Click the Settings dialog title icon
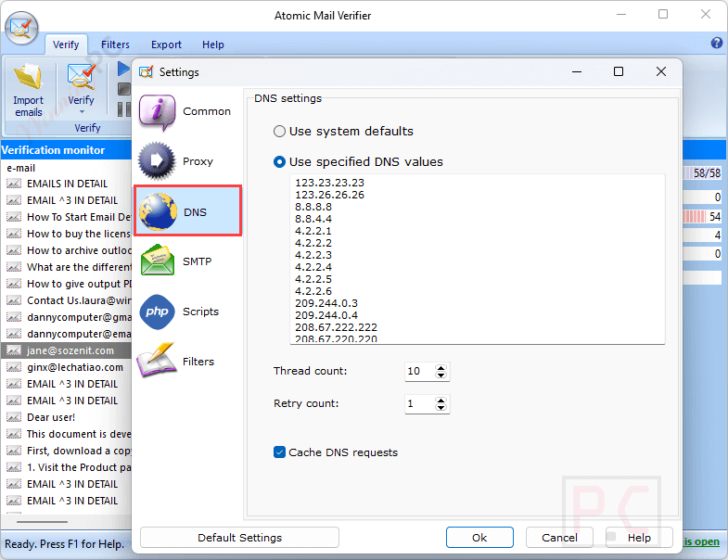Viewport: 728px width, 560px height. click(146, 72)
